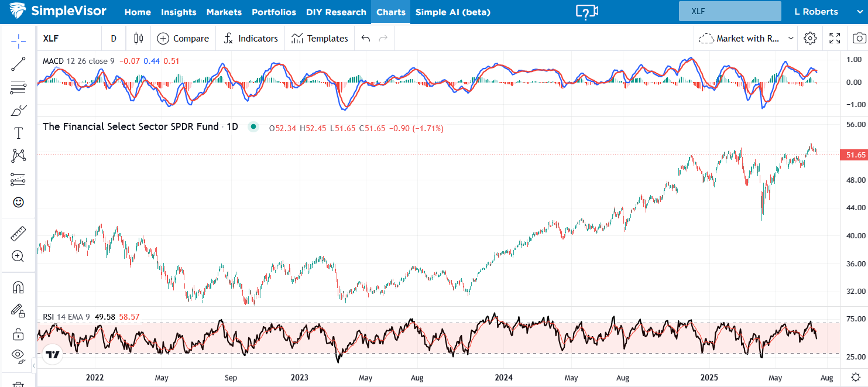Undo the last chart action

pos(366,39)
